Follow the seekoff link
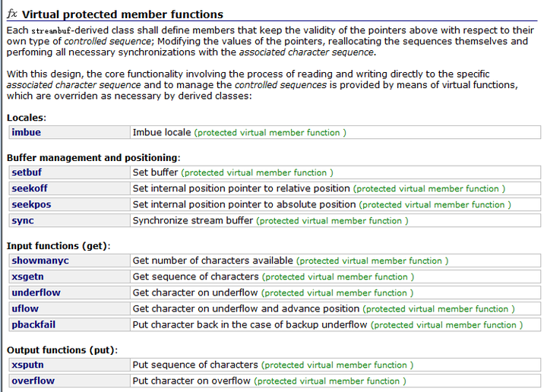The image size is (547, 392). click(30, 188)
